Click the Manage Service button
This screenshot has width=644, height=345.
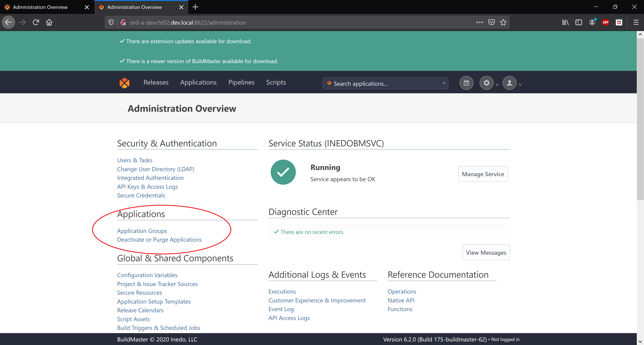(483, 174)
